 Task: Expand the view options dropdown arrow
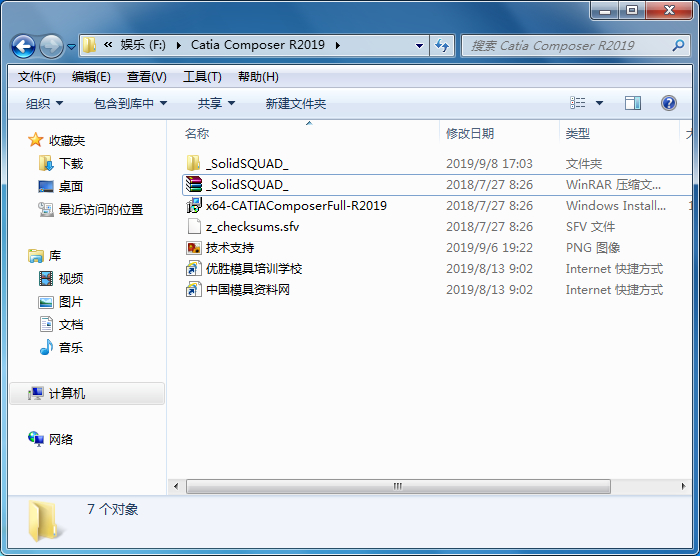pyautogui.click(x=600, y=103)
